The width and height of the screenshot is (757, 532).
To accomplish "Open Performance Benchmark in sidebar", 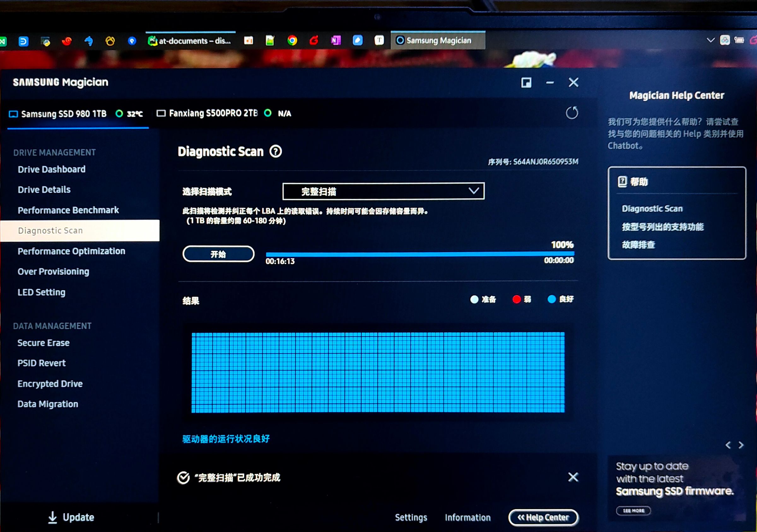I will click(x=68, y=210).
